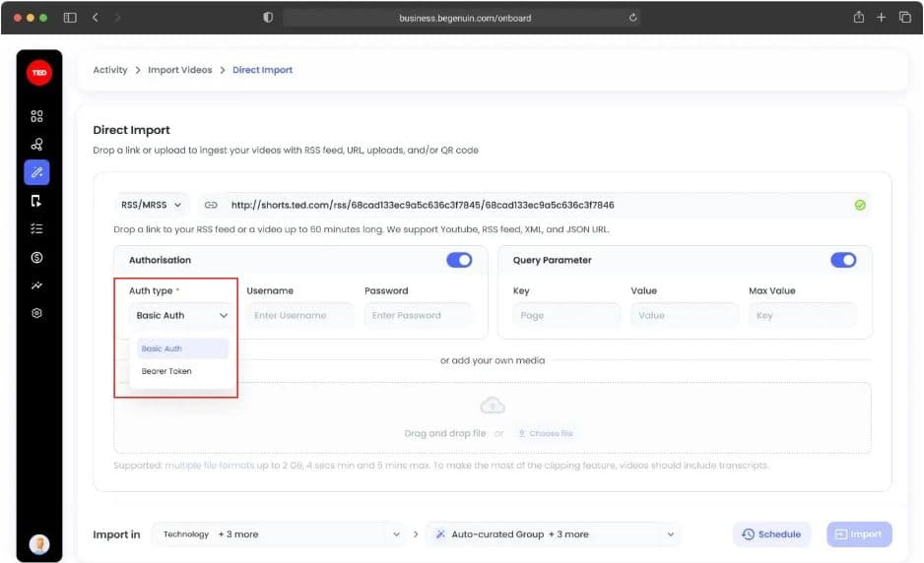
Task: Open the dashboard grid icon in sidebar
Action: click(36, 116)
